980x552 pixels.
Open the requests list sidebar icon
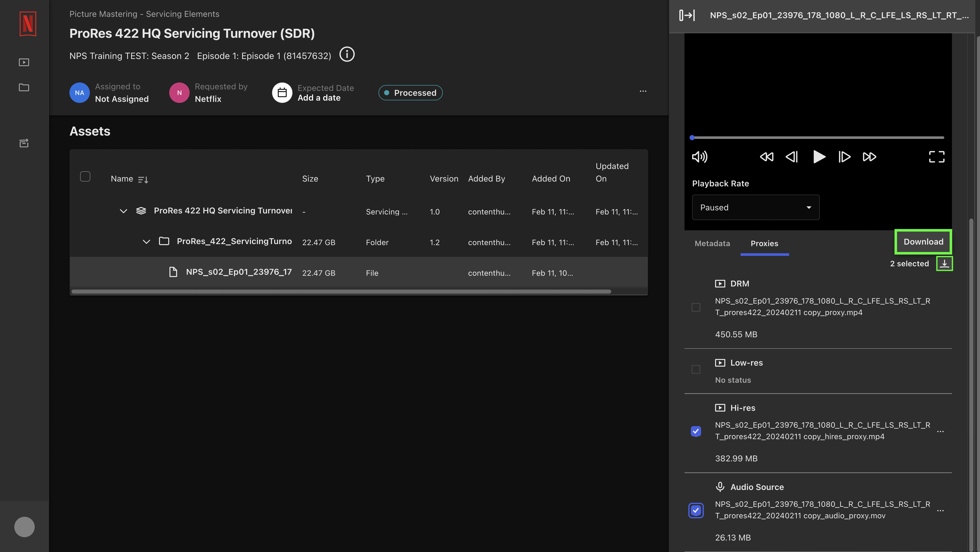(24, 143)
